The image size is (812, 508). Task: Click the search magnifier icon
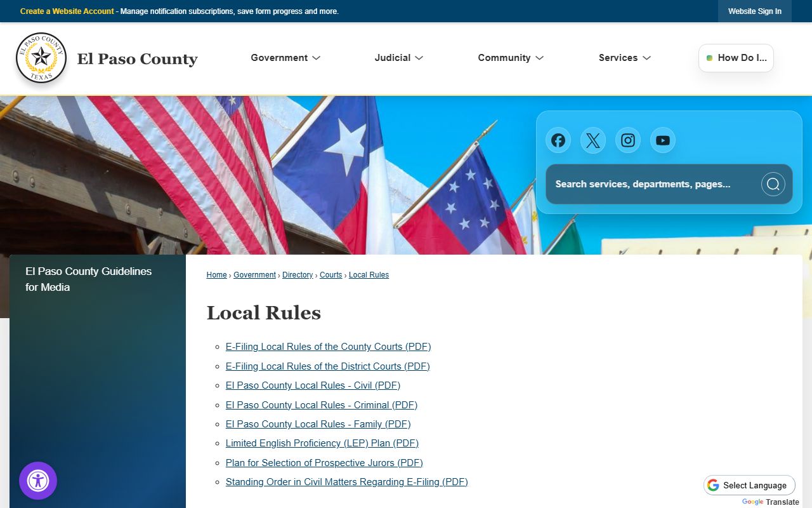(x=773, y=184)
